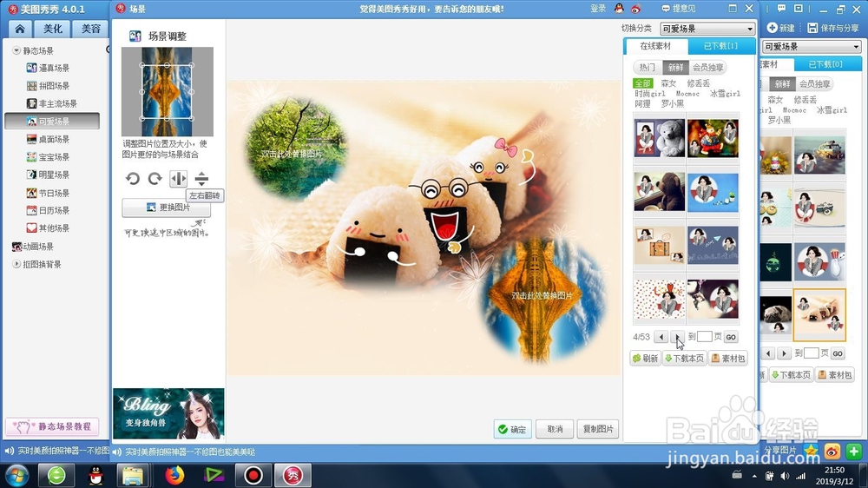The image size is (868, 488).
Task: Open the chat bubble icon in back window
Action: (781, 9)
